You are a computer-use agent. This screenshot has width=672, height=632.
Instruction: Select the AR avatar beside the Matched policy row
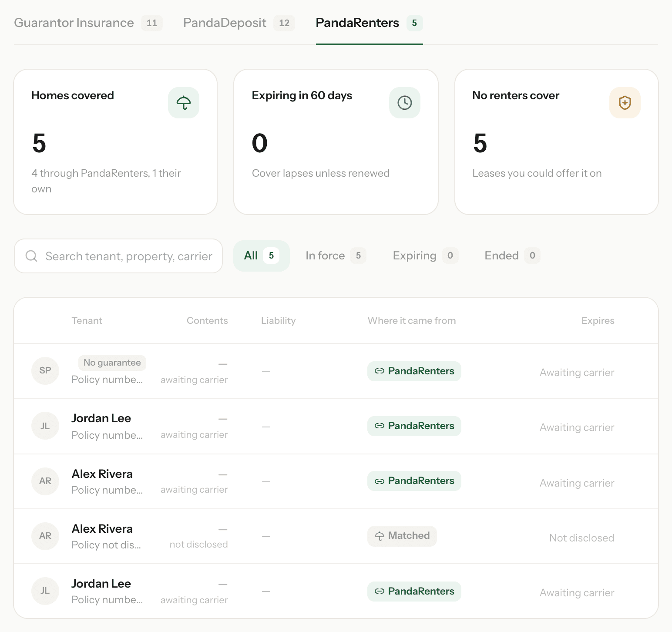click(45, 536)
